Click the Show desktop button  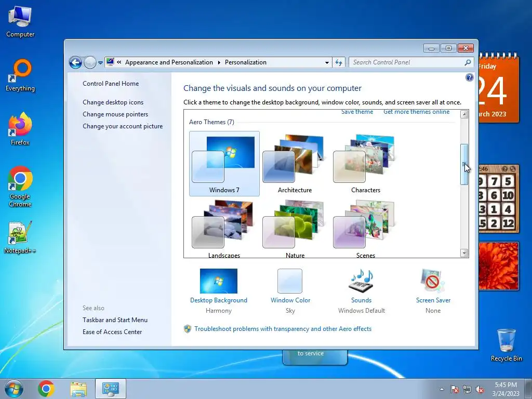click(x=528, y=389)
